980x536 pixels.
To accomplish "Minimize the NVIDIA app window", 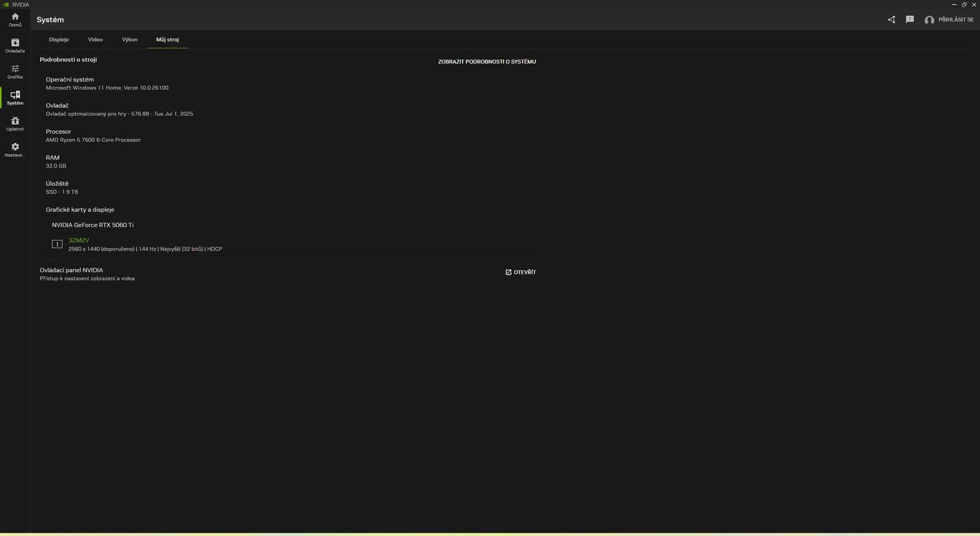I will [x=954, y=4].
